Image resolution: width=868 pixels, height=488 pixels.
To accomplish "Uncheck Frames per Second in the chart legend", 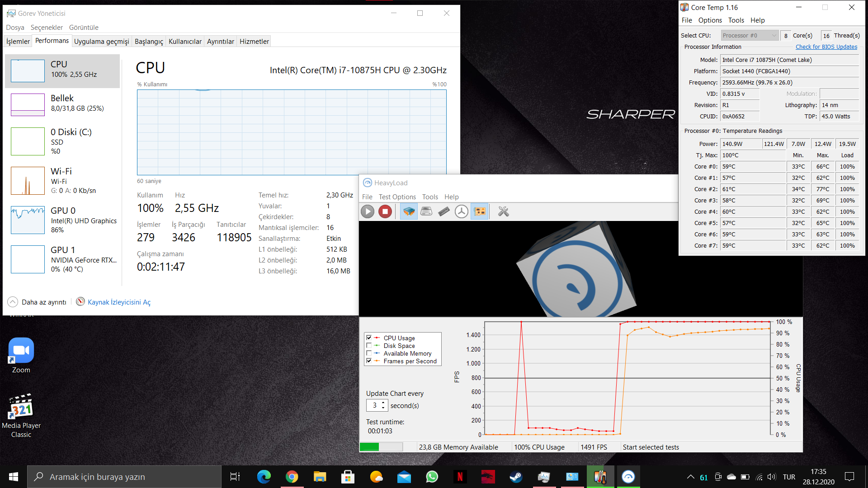I will [369, 361].
